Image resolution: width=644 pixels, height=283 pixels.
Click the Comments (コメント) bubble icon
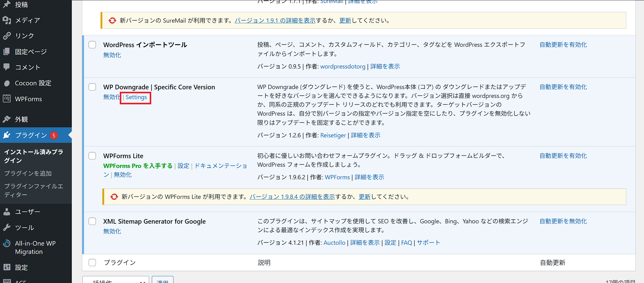pyautogui.click(x=7, y=67)
